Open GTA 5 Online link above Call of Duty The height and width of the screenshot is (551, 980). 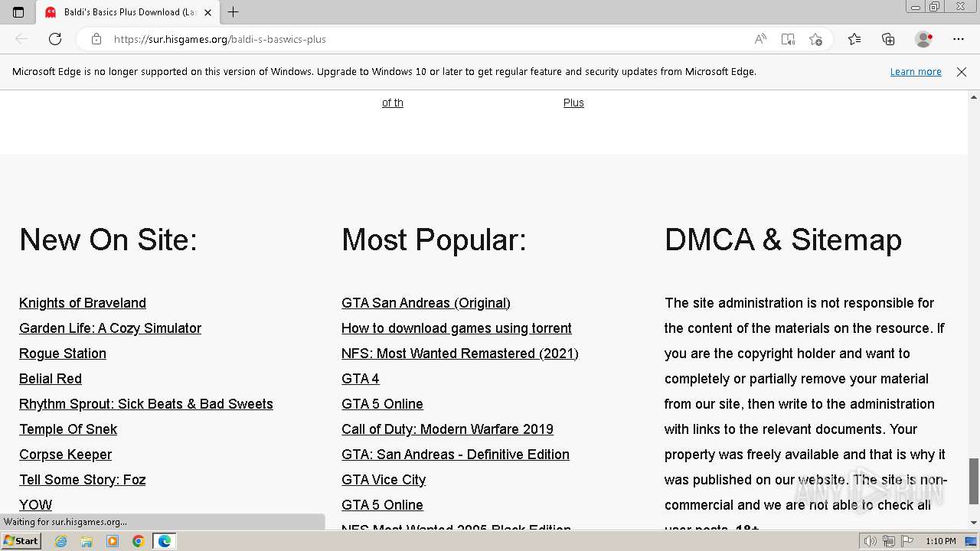[382, 404]
